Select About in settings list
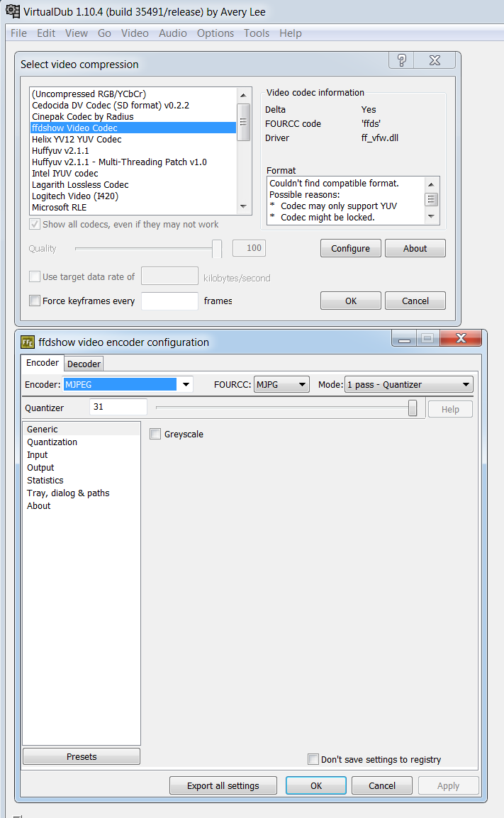 point(82,505)
